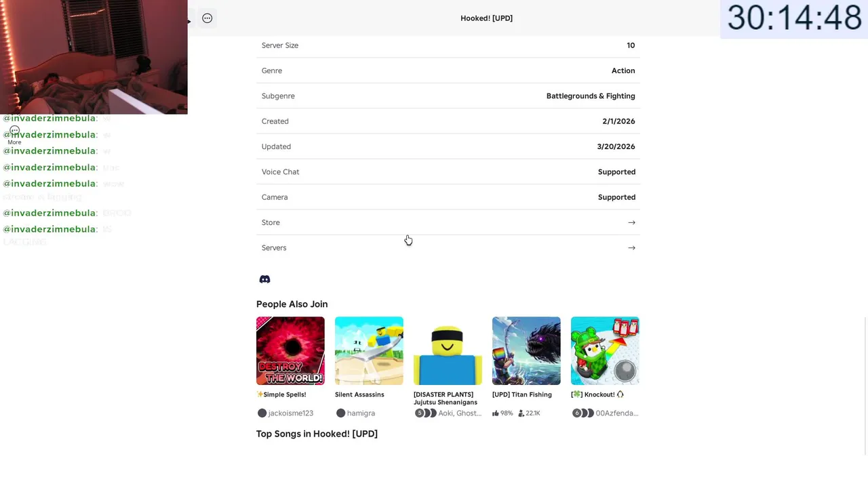This screenshot has height=488, width=868.
Task: Click the Created date 2/1/2026
Action: coord(618,121)
